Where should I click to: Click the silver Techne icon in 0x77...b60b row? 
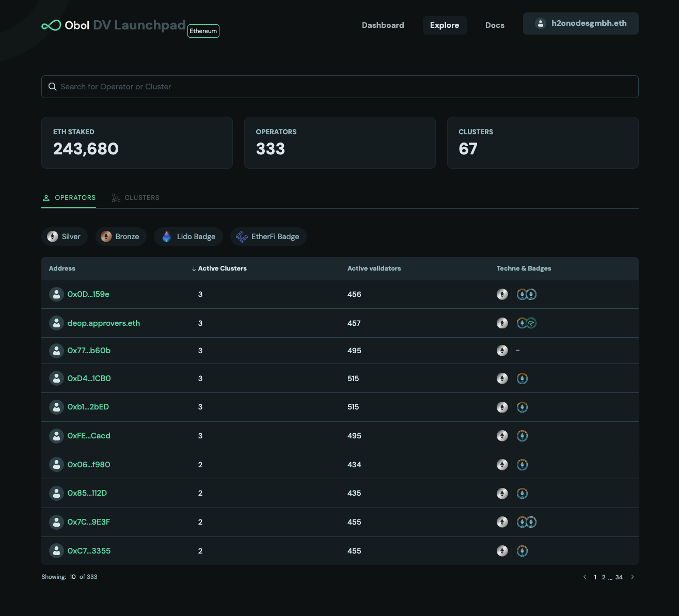(502, 351)
